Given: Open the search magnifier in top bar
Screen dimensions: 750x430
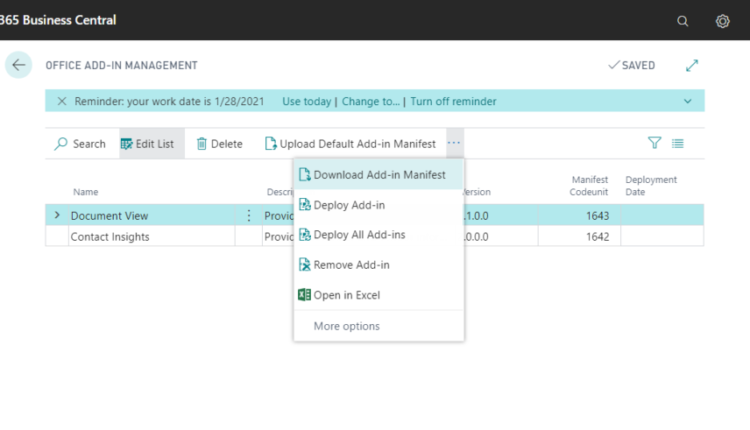Looking at the screenshot, I should [x=683, y=21].
